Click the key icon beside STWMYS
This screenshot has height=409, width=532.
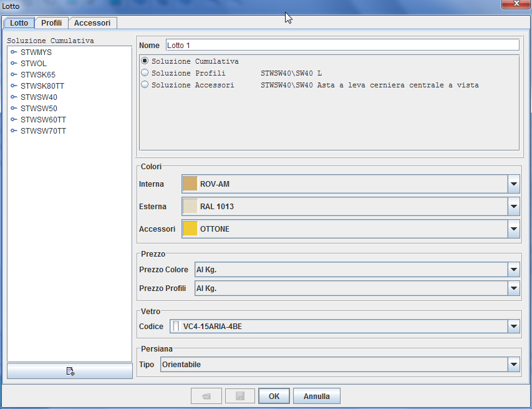(x=14, y=52)
